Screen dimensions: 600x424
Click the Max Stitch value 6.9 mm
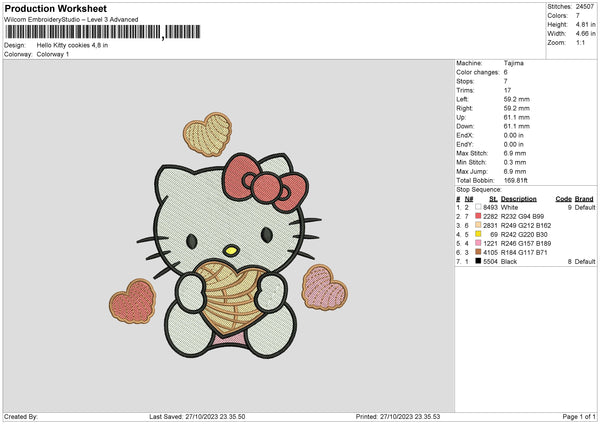pos(515,153)
